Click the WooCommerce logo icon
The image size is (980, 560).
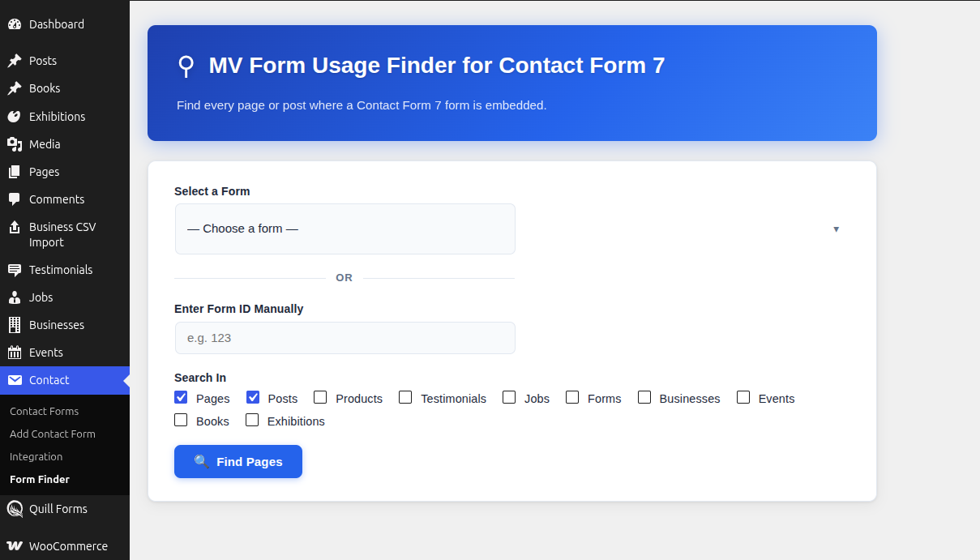click(x=15, y=546)
